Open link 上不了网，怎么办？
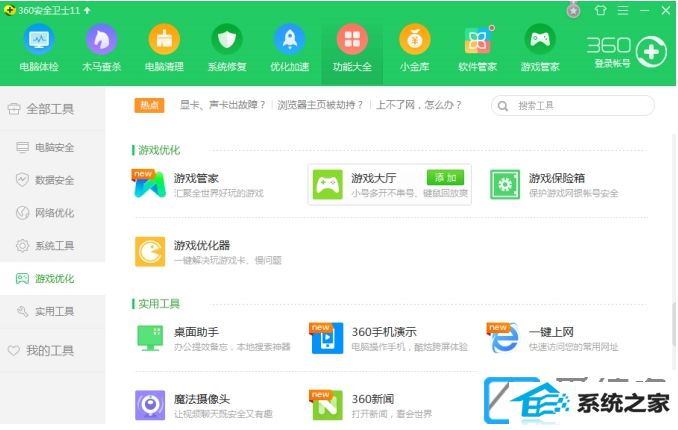Viewport: 678px width, 430px height. point(419,105)
